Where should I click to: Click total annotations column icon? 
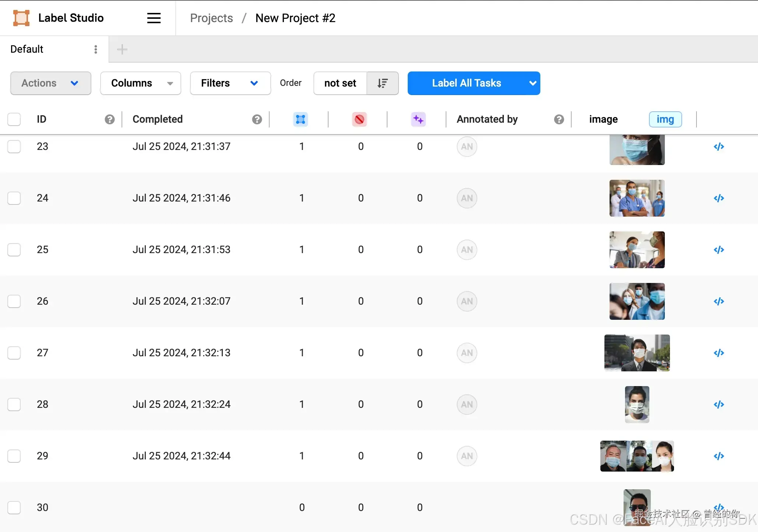(301, 119)
